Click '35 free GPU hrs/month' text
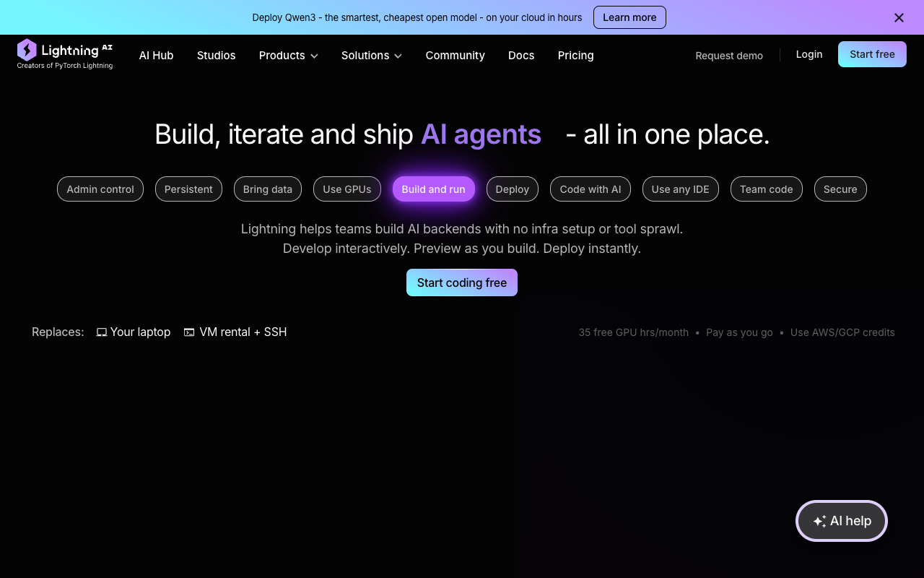The width and height of the screenshot is (924, 578). tap(634, 332)
